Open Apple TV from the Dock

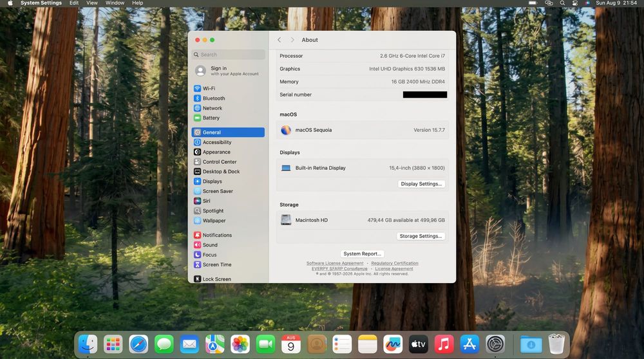click(x=419, y=344)
